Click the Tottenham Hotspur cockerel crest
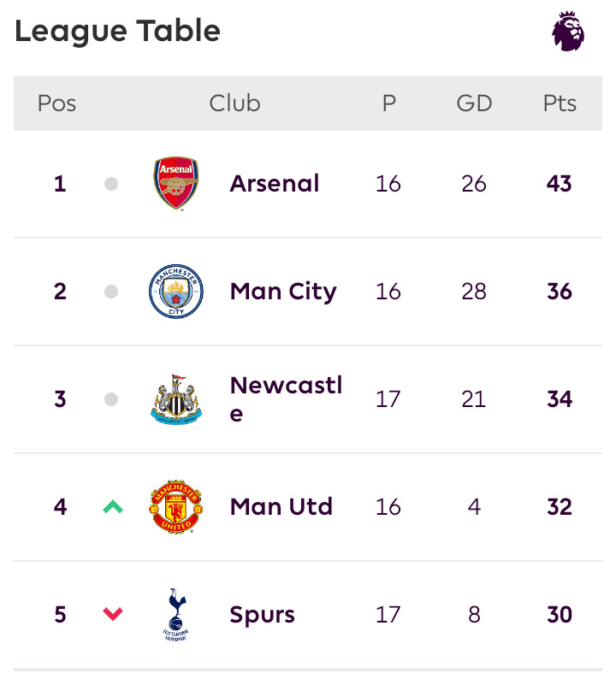Screen dimensions: 616x673 (176, 615)
